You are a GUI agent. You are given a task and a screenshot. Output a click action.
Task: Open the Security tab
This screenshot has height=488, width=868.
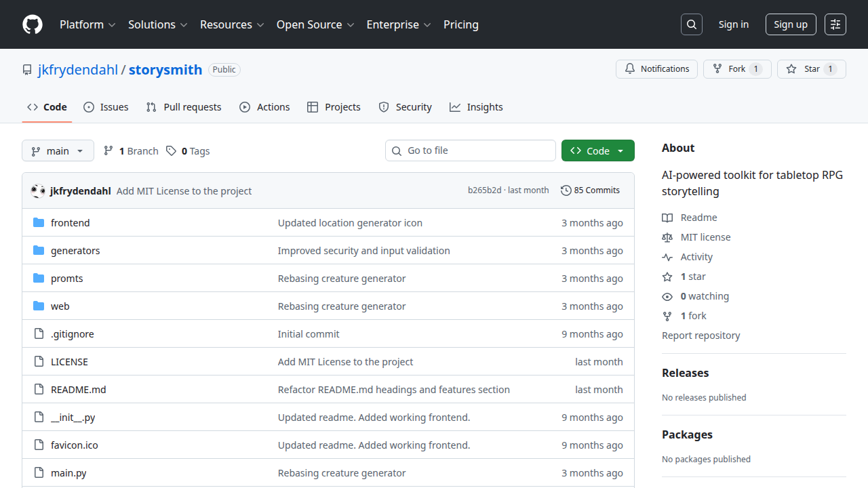[405, 107]
